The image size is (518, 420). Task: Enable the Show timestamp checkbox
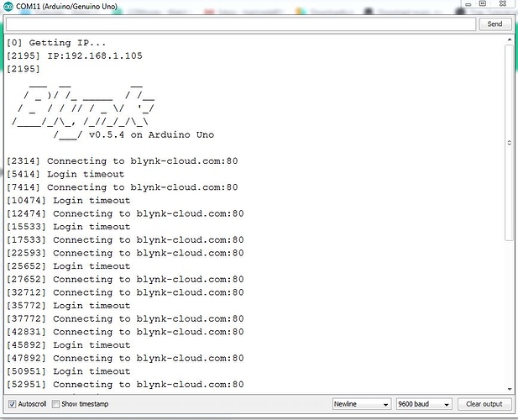click(x=56, y=404)
